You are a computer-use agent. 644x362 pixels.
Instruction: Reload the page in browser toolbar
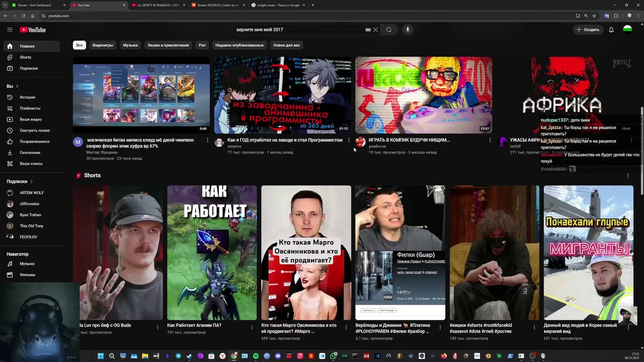point(23,16)
